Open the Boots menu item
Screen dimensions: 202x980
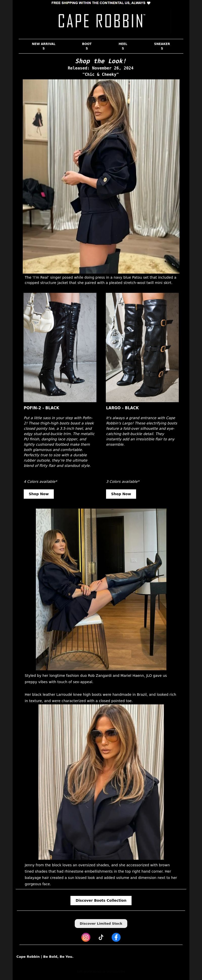[87, 46]
